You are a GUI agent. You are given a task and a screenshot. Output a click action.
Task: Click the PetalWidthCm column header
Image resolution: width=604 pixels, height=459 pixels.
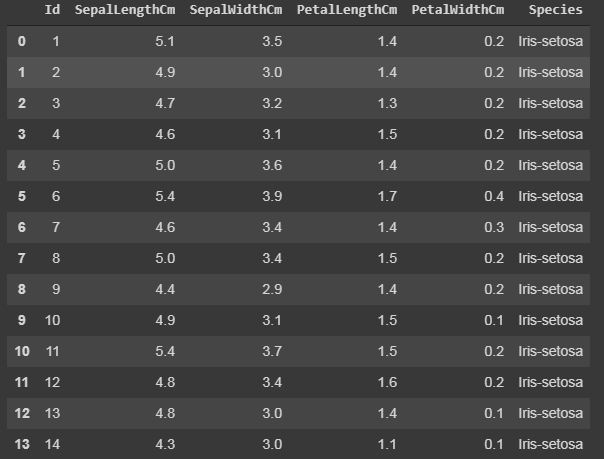tap(458, 10)
